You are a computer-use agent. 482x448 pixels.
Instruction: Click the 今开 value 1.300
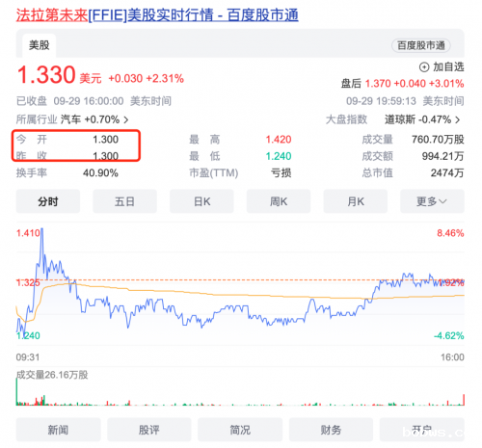pyautogui.click(x=106, y=140)
